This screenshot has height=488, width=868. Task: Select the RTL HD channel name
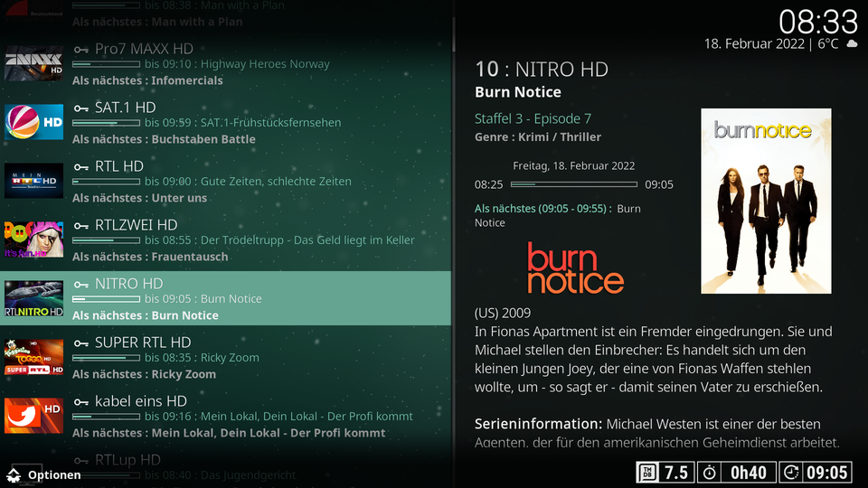[119, 166]
